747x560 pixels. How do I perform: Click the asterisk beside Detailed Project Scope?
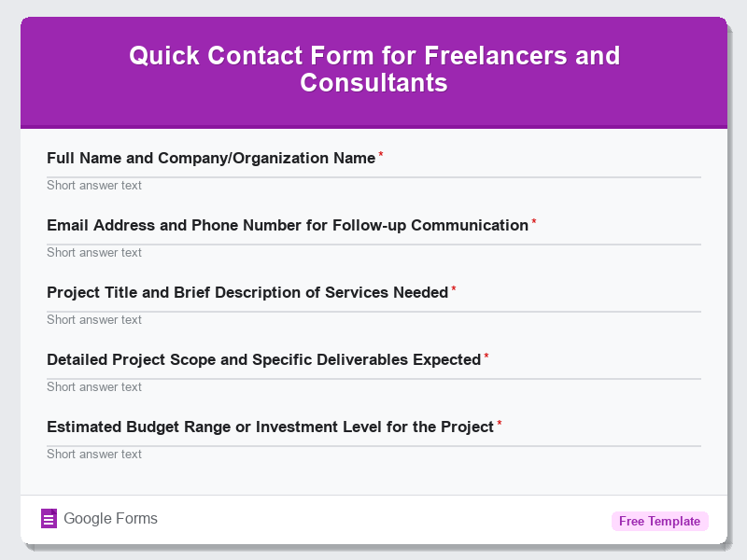(x=486, y=357)
